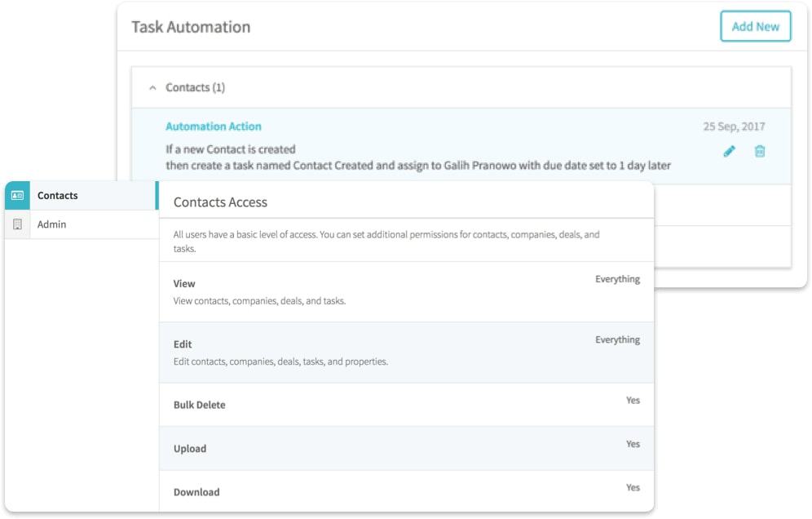The width and height of the screenshot is (812, 519).
Task: Open the Automation Action link
Action: (x=214, y=126)
